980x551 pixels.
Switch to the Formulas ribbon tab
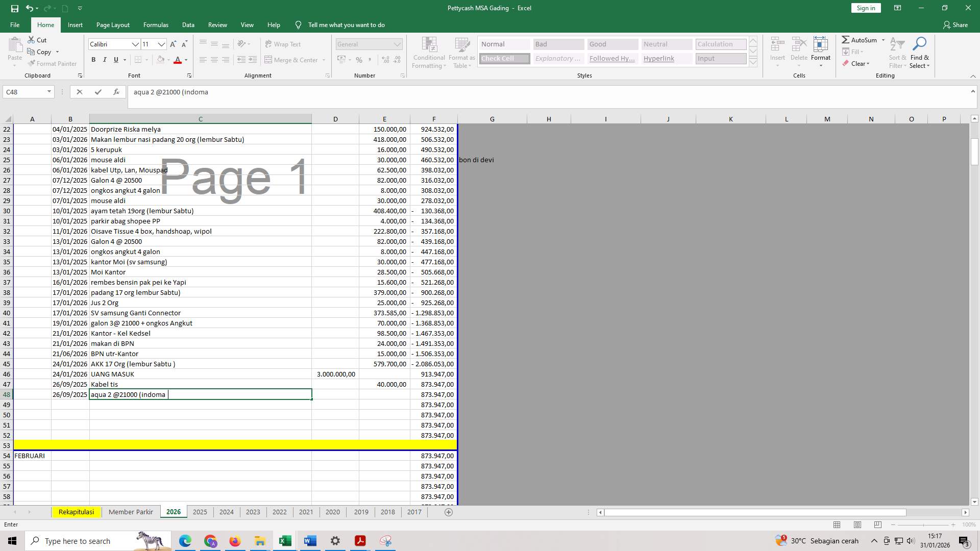(x=156, y=24)
